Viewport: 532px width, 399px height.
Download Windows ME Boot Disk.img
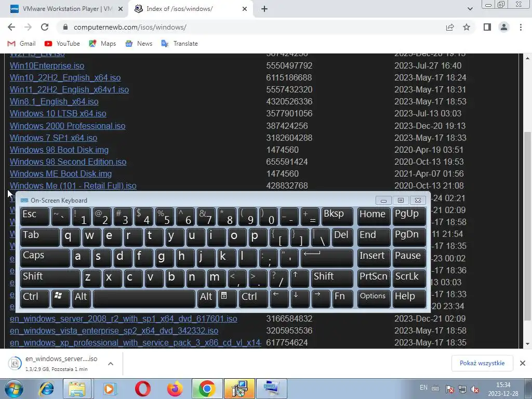coord(61,174)
